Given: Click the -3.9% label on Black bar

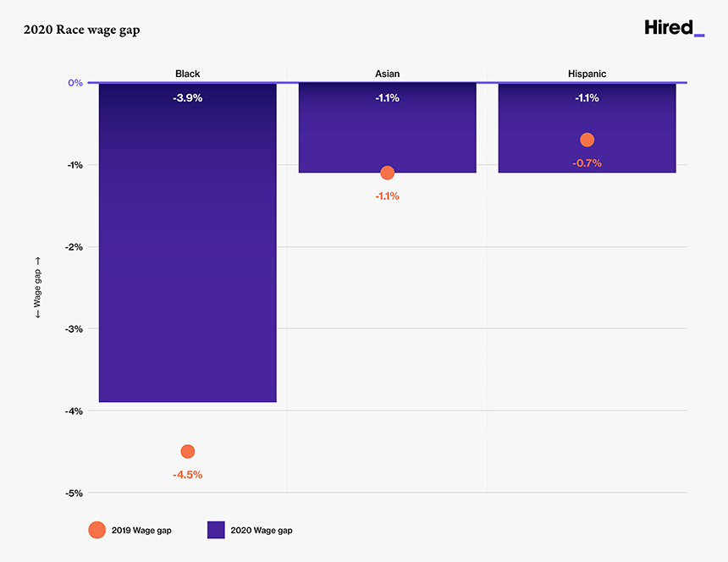Looking at the screenshot, I should click(188, 98).
